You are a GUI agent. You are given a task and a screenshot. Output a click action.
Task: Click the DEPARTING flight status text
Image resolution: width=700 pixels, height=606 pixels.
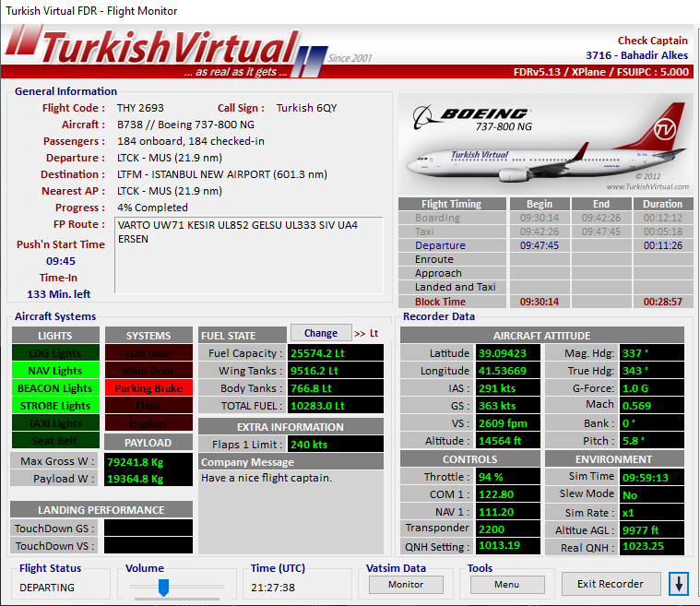[47, 588]
